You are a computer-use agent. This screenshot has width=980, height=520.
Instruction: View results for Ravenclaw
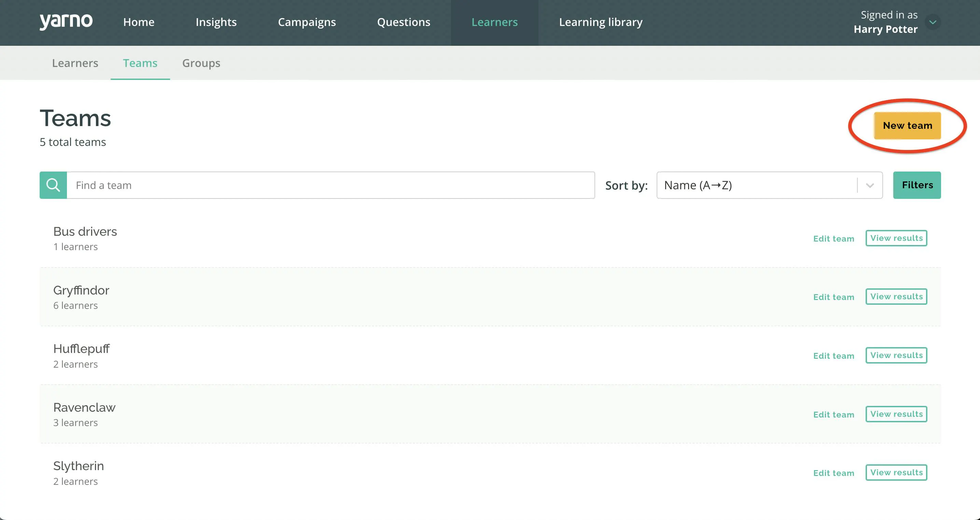pyautogui.click(x=896, y=414)
